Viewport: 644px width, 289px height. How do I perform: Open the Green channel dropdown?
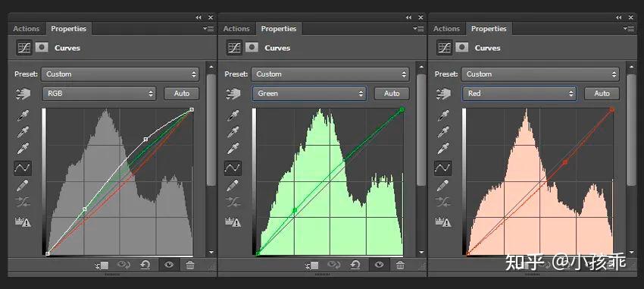[309, 93]
